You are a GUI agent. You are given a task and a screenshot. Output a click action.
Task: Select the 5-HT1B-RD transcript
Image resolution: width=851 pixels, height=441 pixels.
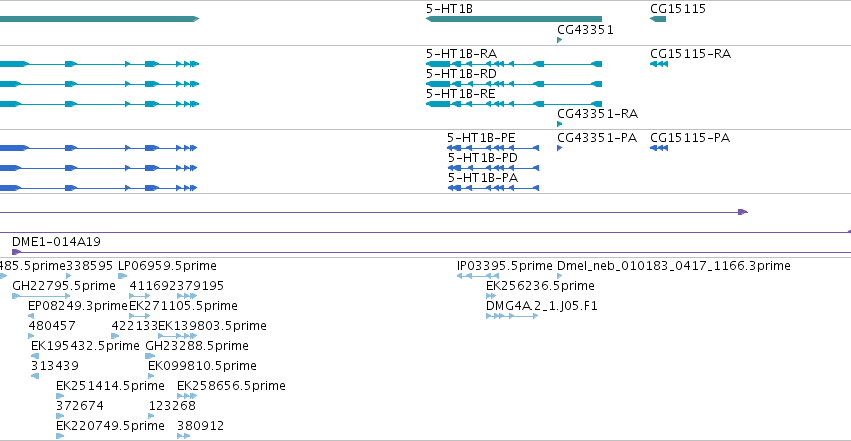pyautogui.click(x=514, y=84)
